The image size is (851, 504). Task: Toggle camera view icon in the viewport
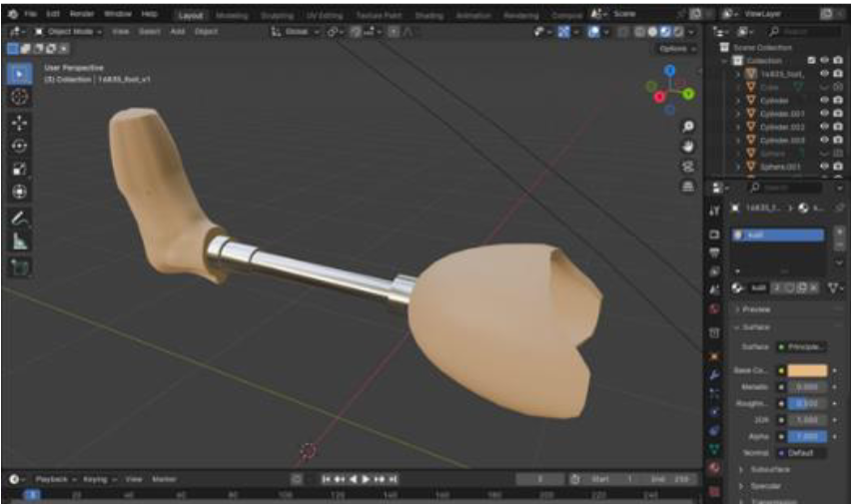point(688,167)
